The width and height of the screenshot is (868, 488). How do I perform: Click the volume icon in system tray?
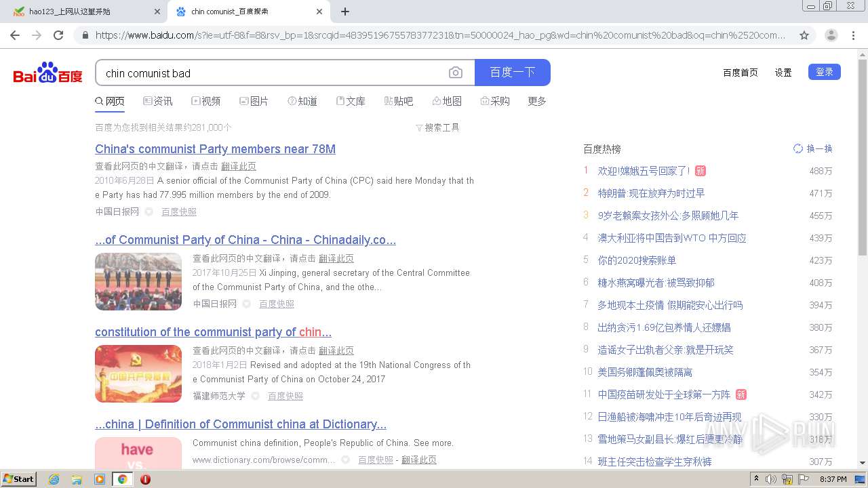point(771,479)
